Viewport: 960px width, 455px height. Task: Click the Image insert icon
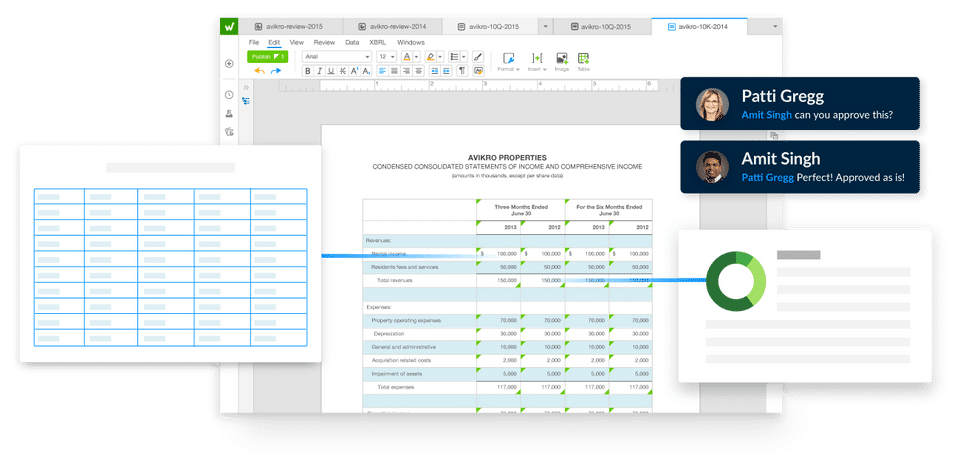click(x=562, y=58)
